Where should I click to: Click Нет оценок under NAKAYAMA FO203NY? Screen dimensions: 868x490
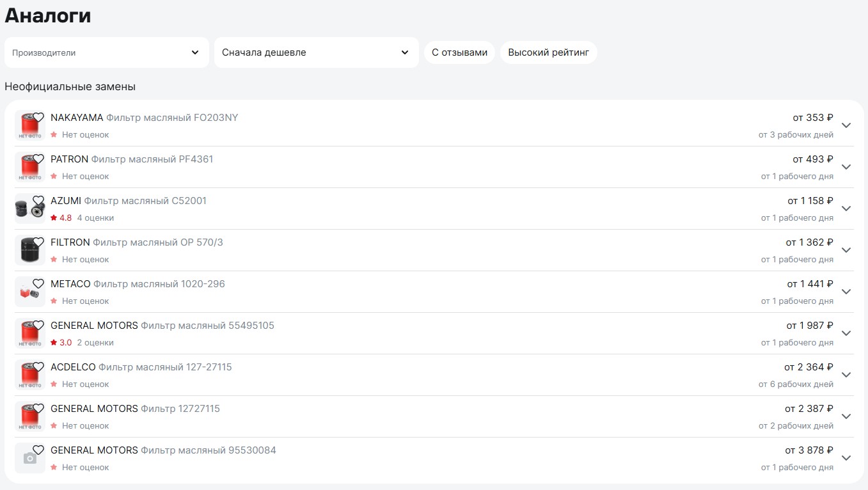(86, 135)
